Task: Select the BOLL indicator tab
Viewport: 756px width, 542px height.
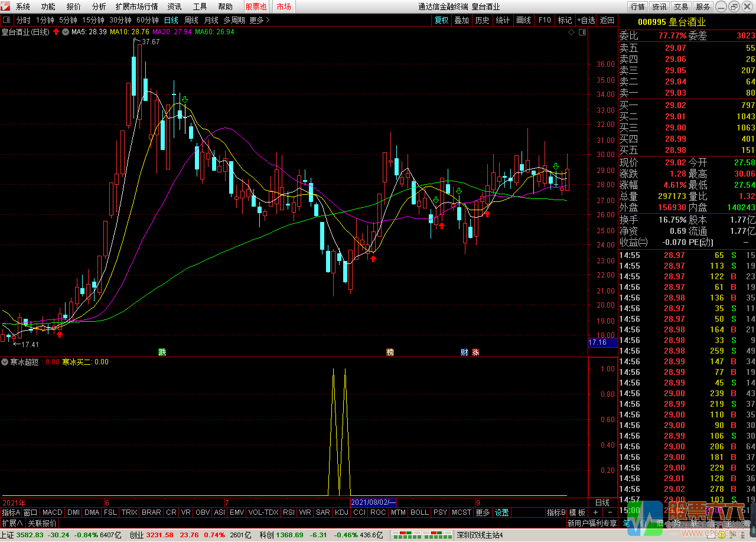Action: pyautogui.click(x=419, y=512)
